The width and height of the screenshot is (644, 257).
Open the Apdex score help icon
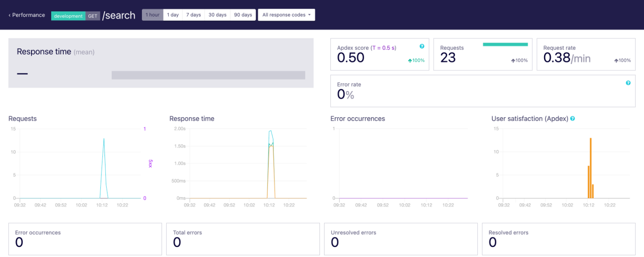coord(422,46)
